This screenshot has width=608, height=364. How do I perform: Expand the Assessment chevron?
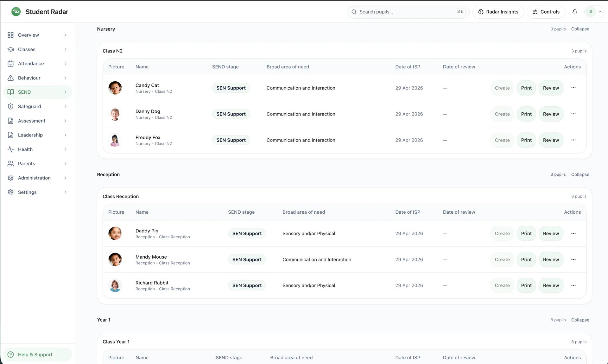(66, 121)
